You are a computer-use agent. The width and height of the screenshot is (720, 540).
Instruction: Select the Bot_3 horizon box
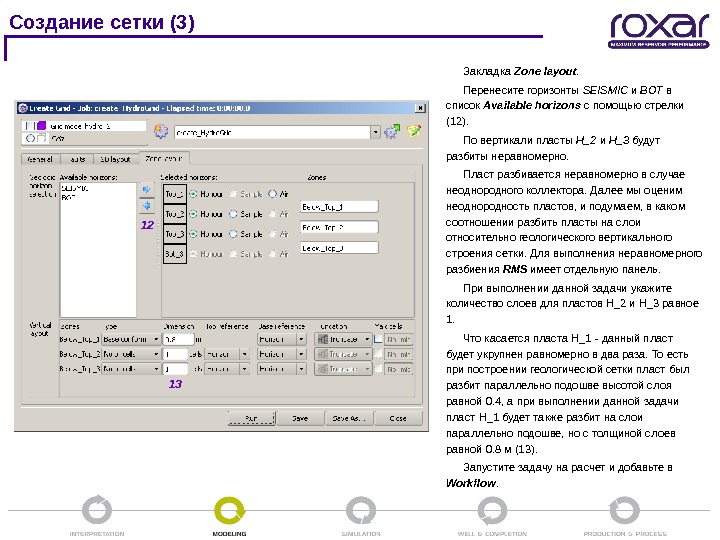(x=175, y=254)
